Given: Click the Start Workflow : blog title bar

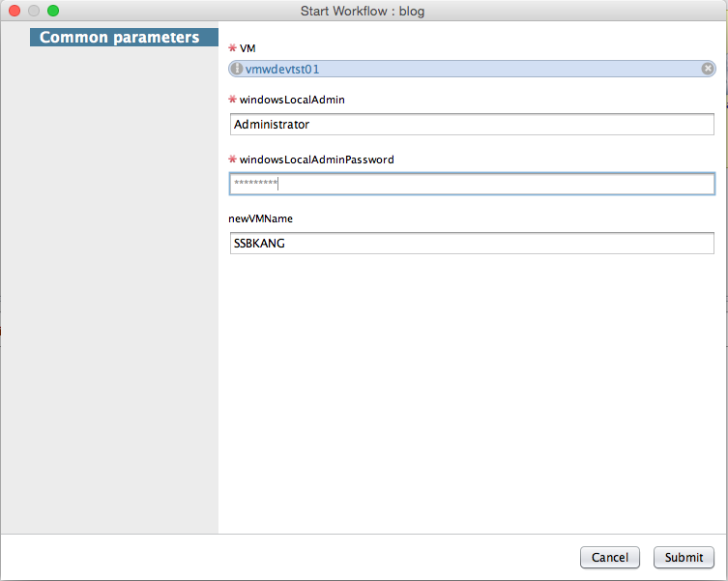Looking at the screenshot, I should [363, 12].
